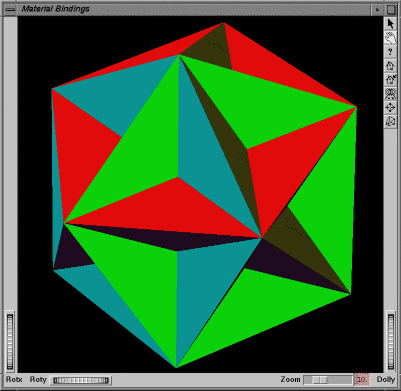
Task: Toggle the perspective camera cube icon
Action: click(390, 122)
